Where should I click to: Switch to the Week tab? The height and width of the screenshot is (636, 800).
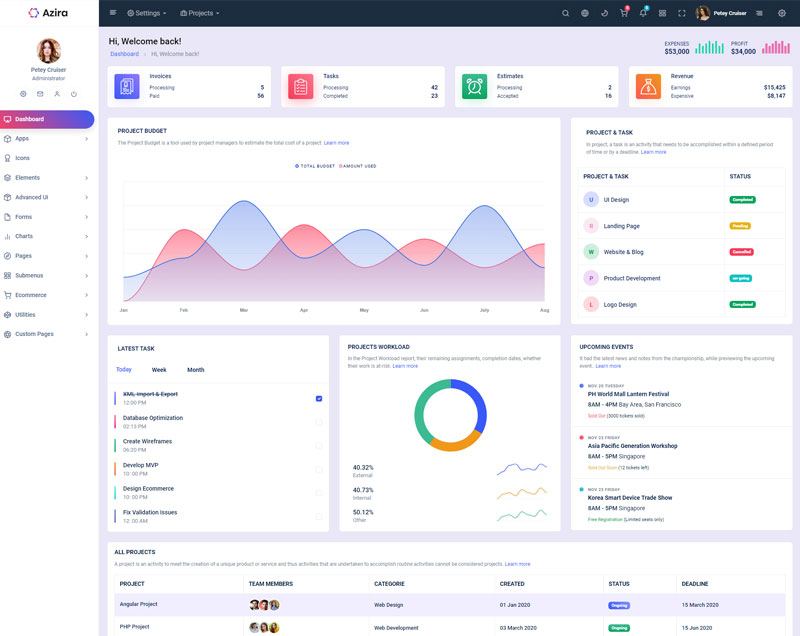pos(159,370)
